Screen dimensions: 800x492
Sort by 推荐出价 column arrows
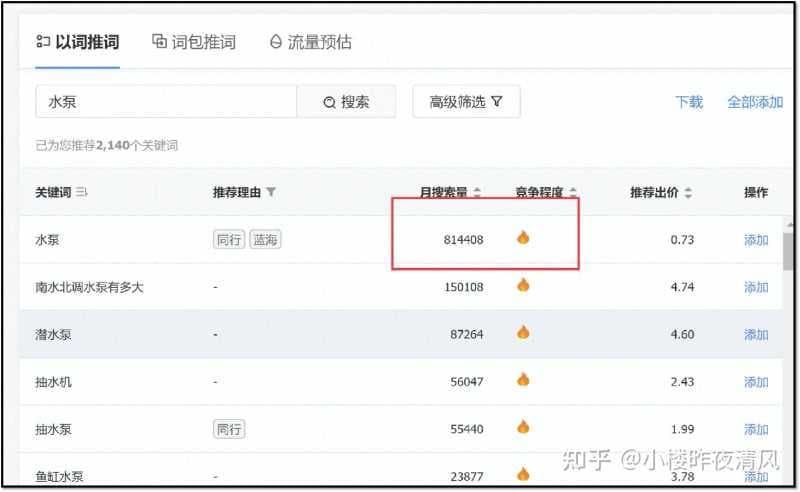click(688, 192)
